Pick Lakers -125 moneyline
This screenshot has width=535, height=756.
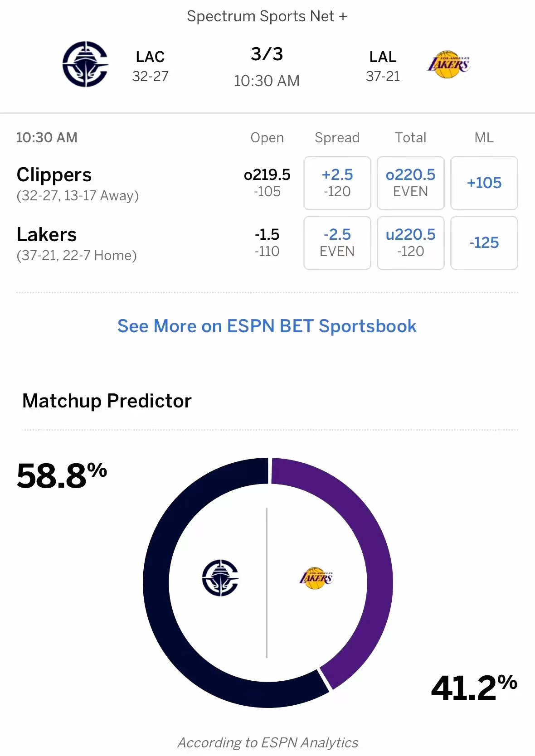pyautogui.click(x=484, y=243)
